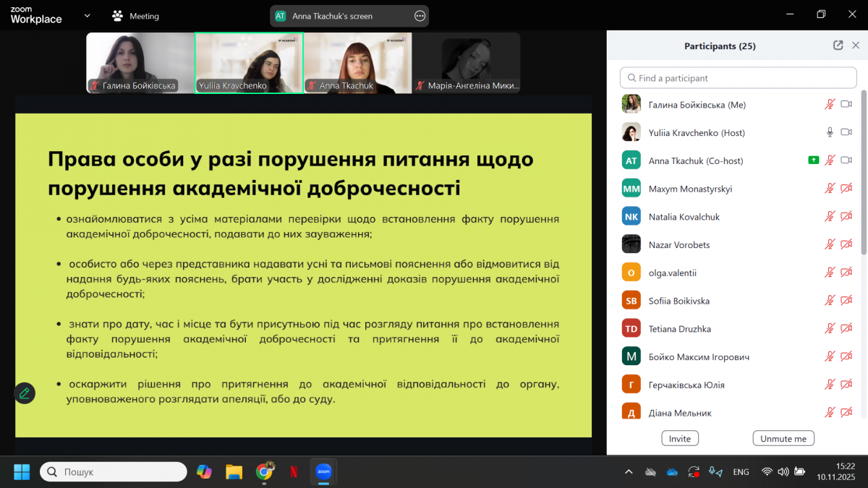This screenshot has height=488, width=868.
Task: Click the camera icon next to Yuliia Kravchenko (Host)
Action: tap(846, 132)
